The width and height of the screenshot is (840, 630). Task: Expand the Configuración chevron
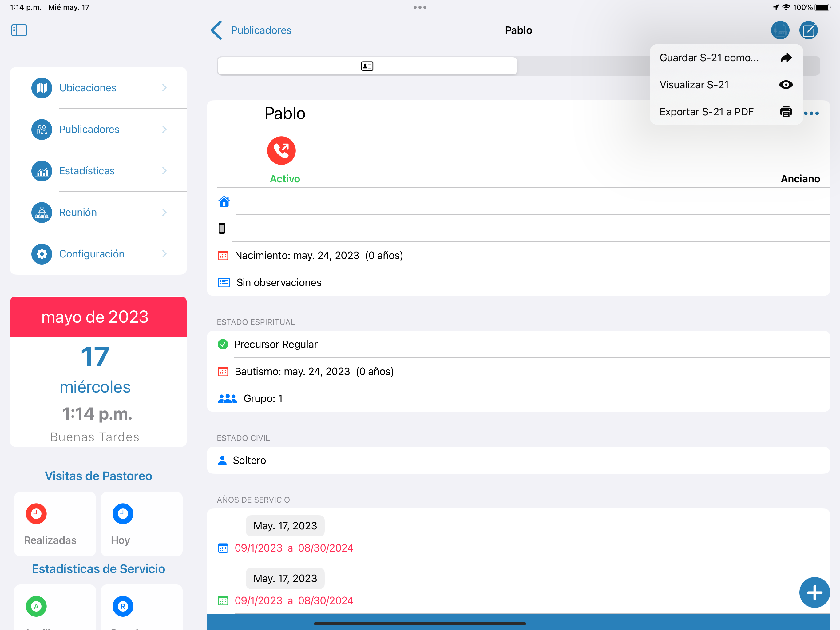tap(164, 254)
